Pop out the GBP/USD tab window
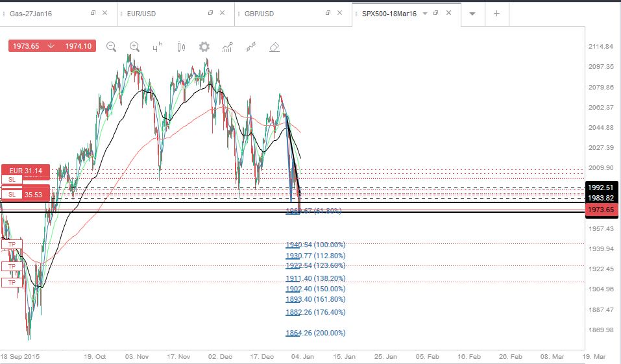Screen dimensions: 621x364 coord(328,13)
